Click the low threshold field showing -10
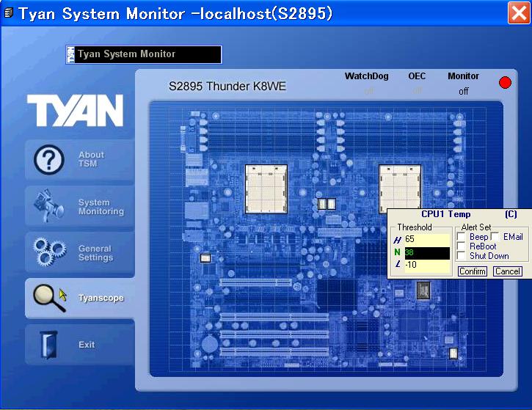 427,265
